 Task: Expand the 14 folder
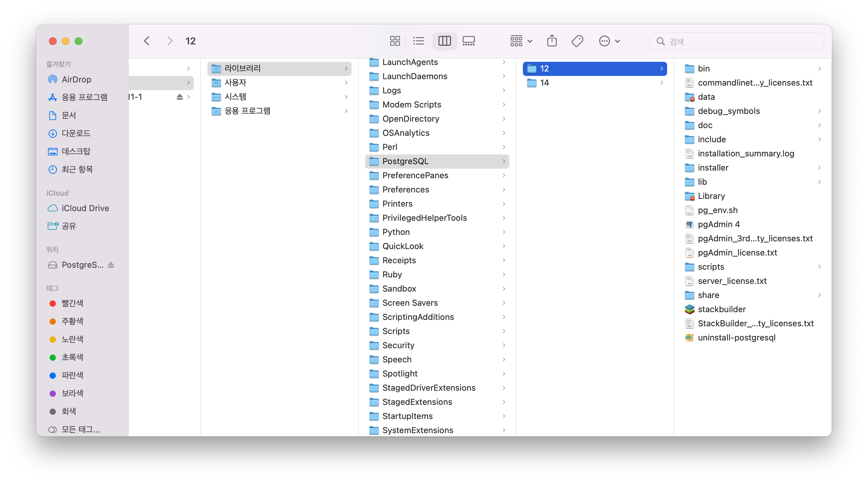[544, 83]
